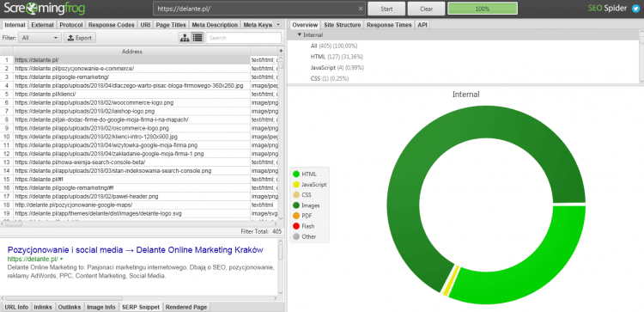The height and width of the screenshot is (312, 644).
Task: Click the Images dark green legend swatch
Action: click(x=295, y=205)
